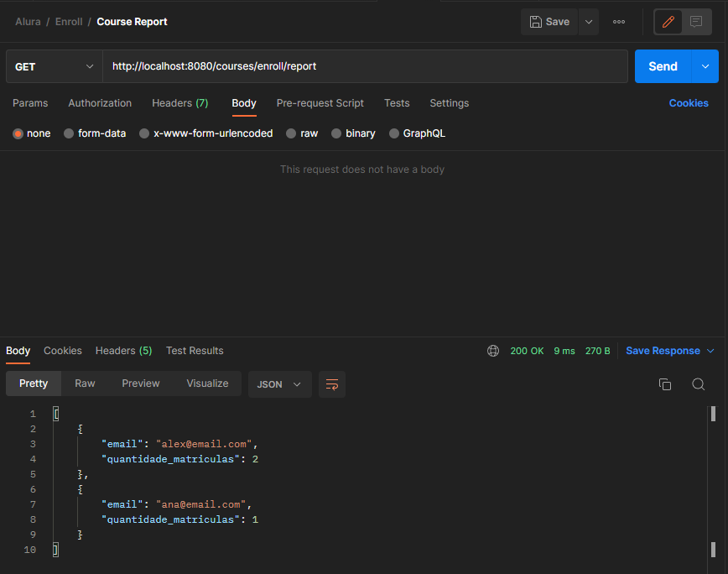Open search in response body
Viewport: 728px width, 574px height.
pos(698,384)
